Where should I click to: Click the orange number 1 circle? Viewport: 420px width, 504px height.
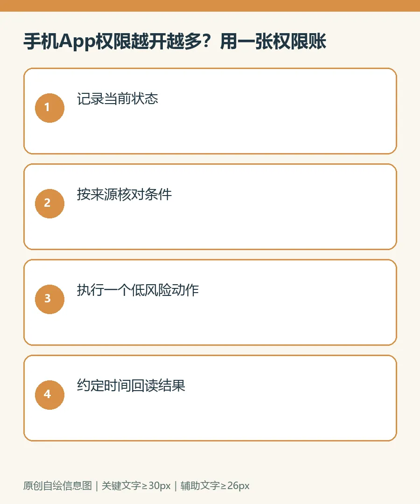pyautogui.click(x=49, y=108)
